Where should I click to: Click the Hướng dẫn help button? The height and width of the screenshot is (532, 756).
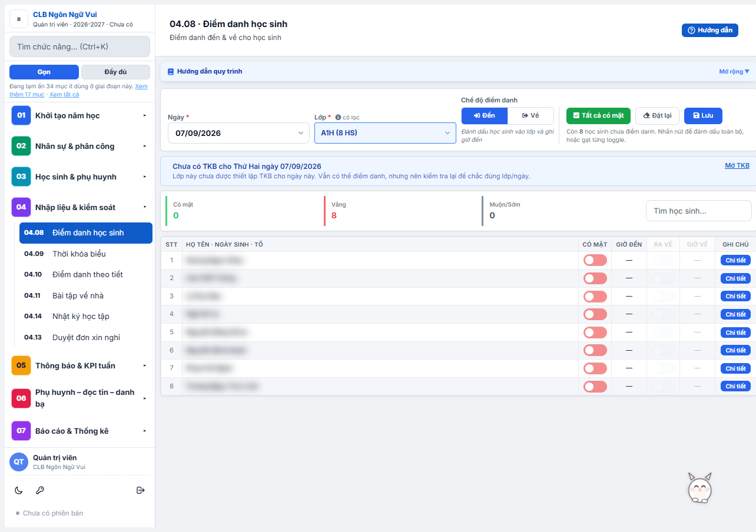(x=710, y=30)
